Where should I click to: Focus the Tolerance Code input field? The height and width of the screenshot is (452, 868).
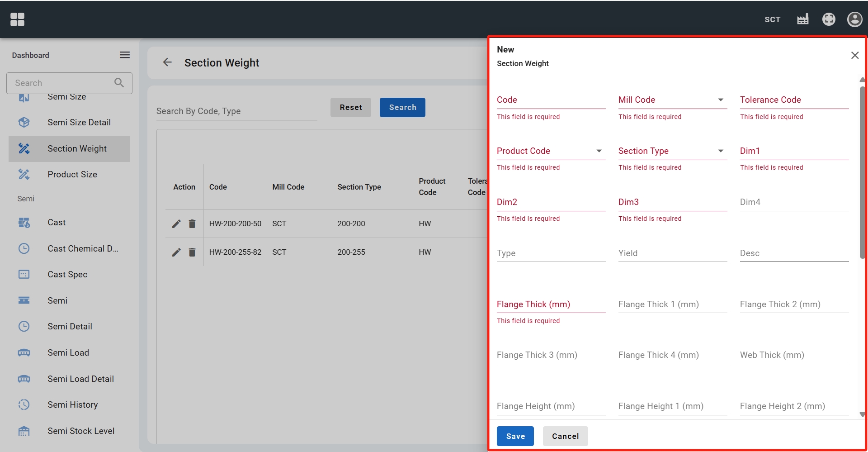[794, 100]
